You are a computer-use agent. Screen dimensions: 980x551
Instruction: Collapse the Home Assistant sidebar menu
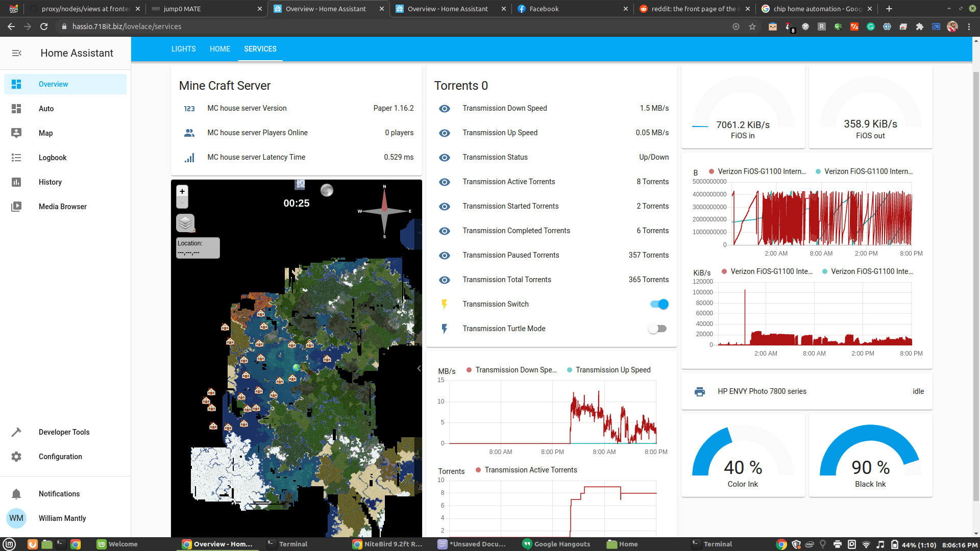pyautogui.click(x=16, y=53)
